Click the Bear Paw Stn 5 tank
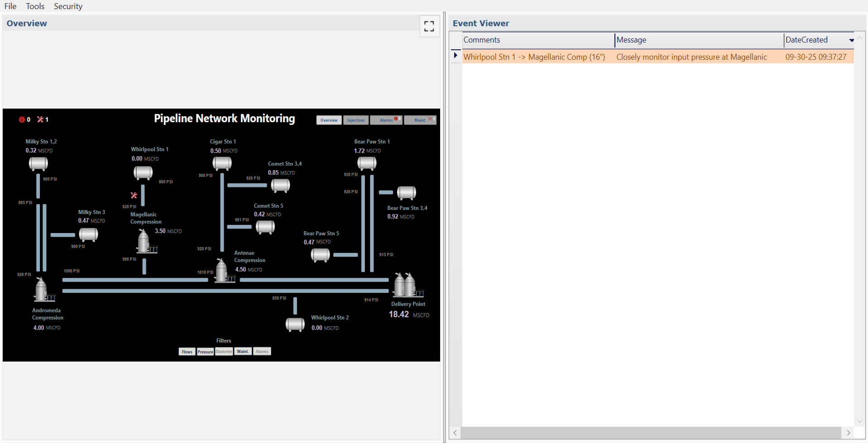Screen dimensions: 868x443 coord(320,255)
